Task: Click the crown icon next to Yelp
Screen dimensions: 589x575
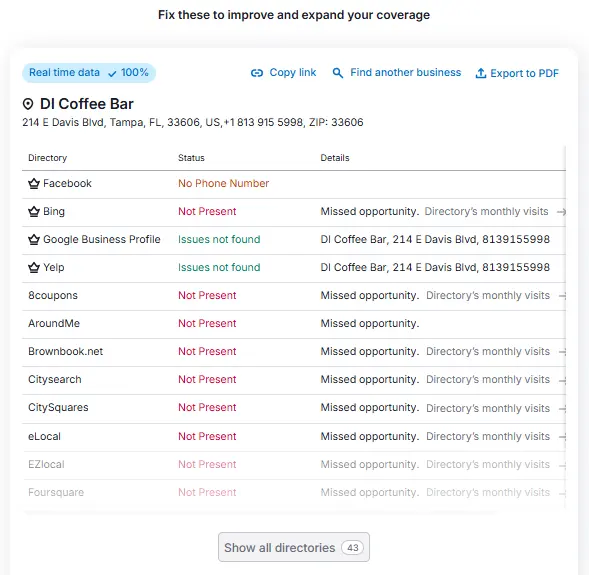Action: (34, 267)
